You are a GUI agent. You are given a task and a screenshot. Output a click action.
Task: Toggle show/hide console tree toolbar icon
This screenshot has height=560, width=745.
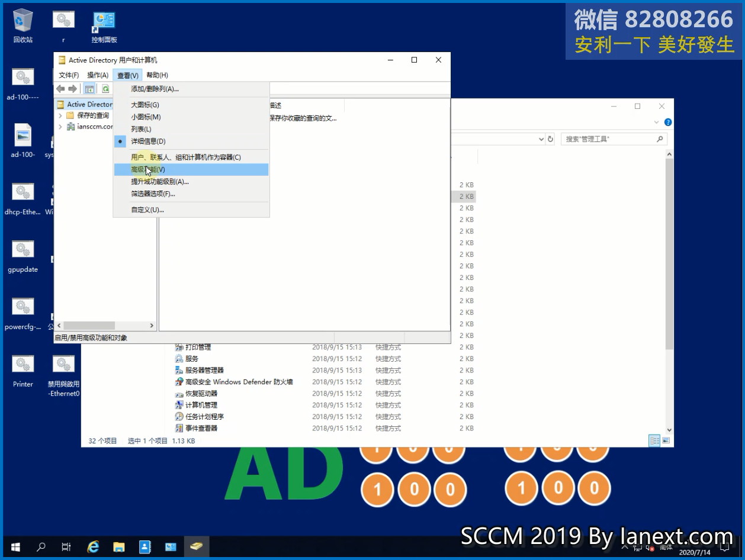(89, 89)
